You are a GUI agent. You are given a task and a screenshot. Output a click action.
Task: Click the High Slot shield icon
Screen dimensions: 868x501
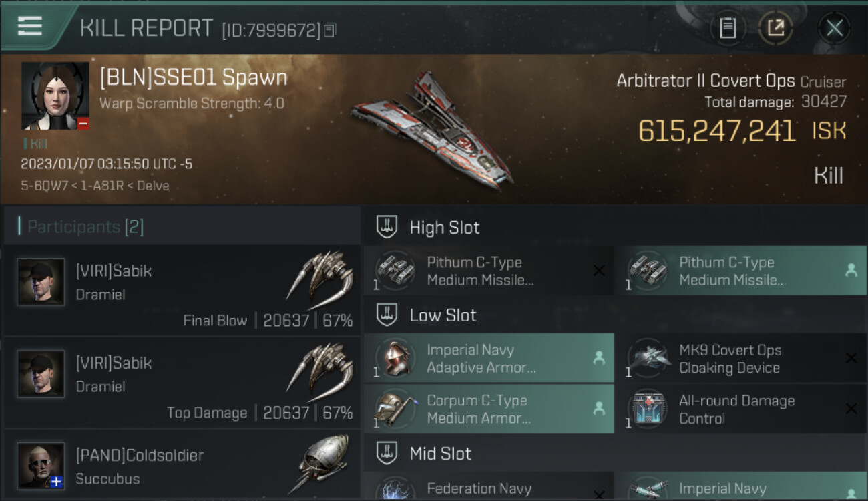pyautogui.click(x=387, y=227)
